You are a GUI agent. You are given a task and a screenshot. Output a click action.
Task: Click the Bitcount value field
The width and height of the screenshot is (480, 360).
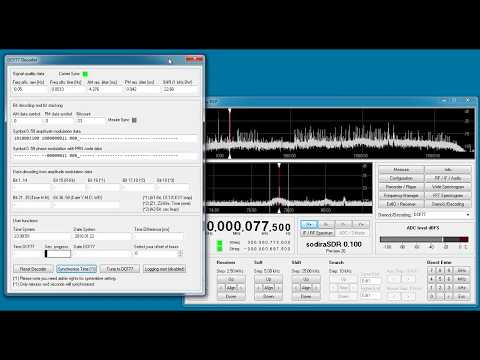[90, 121]
